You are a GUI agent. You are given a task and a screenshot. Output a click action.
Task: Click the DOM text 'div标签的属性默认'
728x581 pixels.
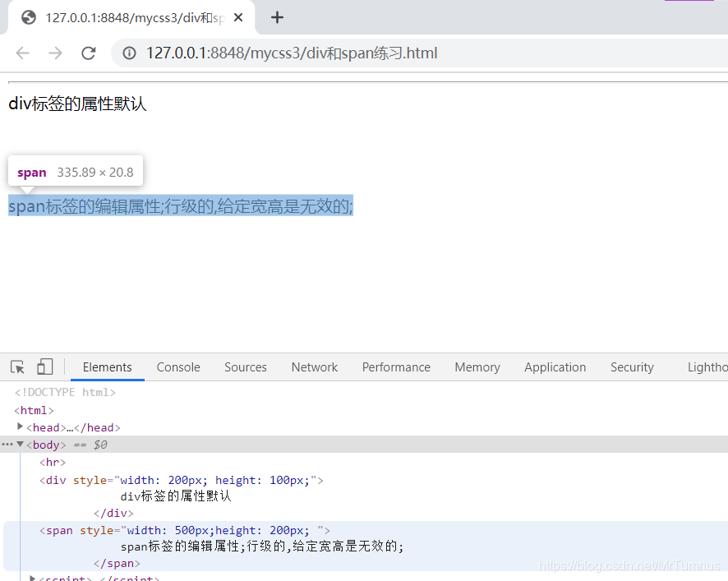click(176, 496)
